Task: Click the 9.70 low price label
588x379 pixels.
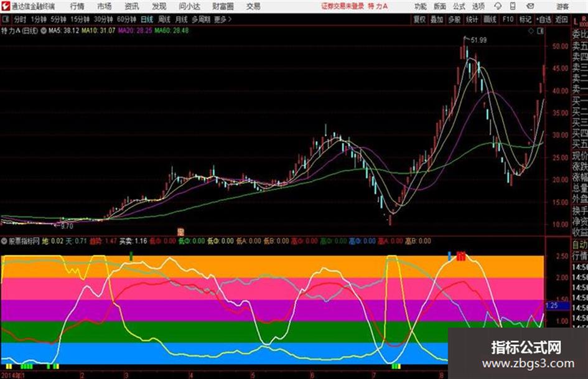Action: coord(67,227)
